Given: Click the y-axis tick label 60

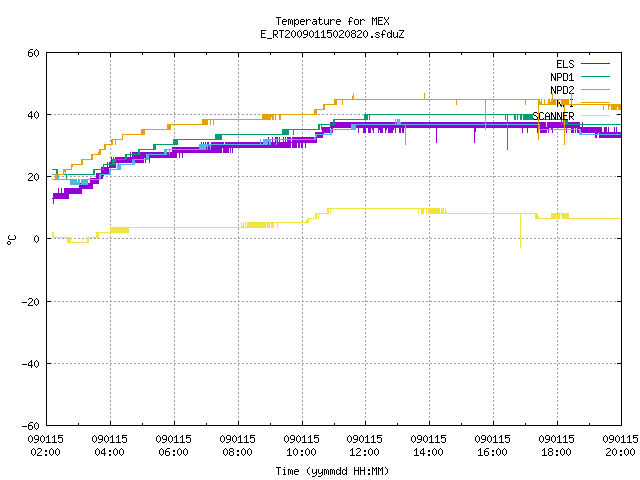Looking at the screenshot, I should coord(33,53).
